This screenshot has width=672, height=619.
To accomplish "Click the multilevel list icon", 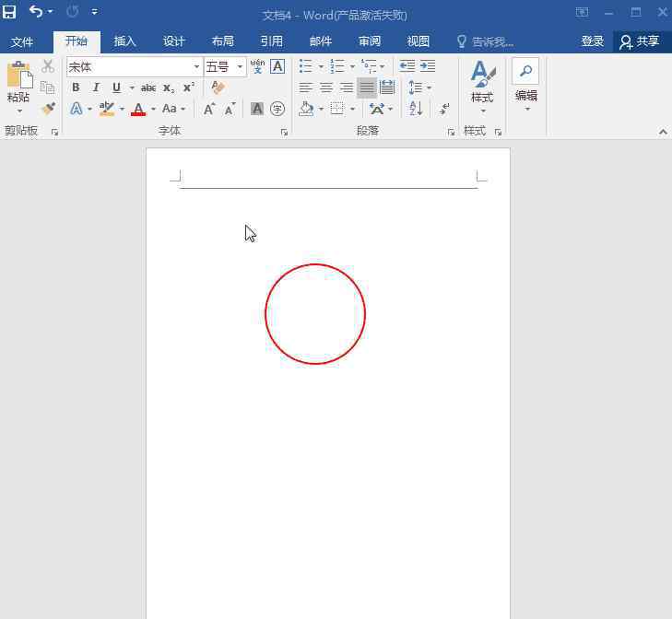I will coord(369,66).
